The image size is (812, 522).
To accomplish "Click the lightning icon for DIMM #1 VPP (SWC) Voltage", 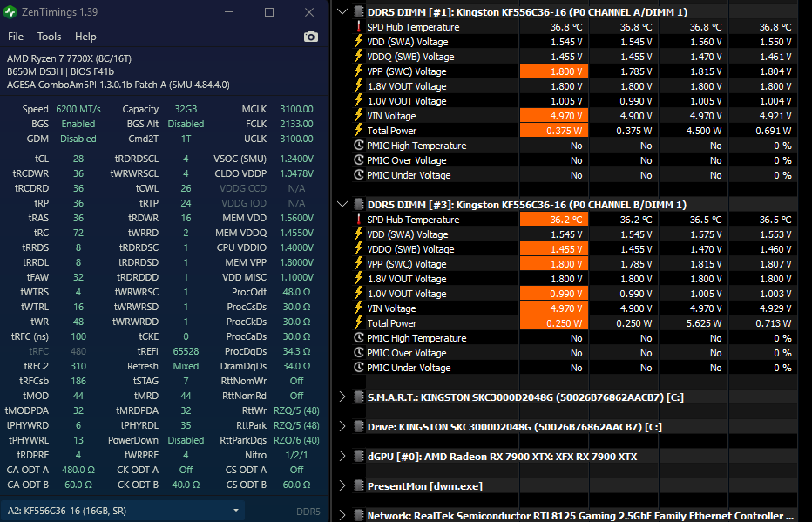I will point(358,71).
